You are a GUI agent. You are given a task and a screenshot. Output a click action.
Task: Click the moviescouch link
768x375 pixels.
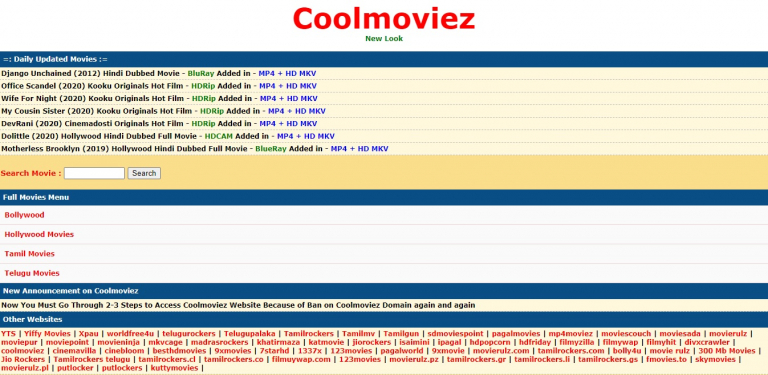626,334
